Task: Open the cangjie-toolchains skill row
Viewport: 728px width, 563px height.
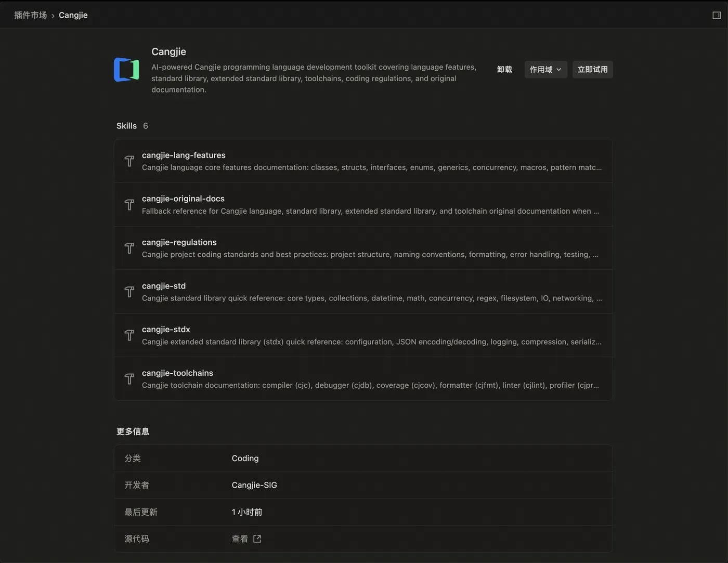Action: pos(363,379)
